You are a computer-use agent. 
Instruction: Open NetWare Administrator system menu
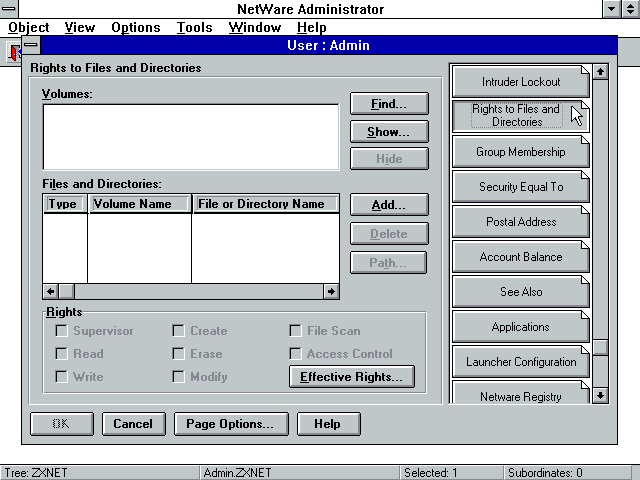pyautogui.click(x=9, y=9)
